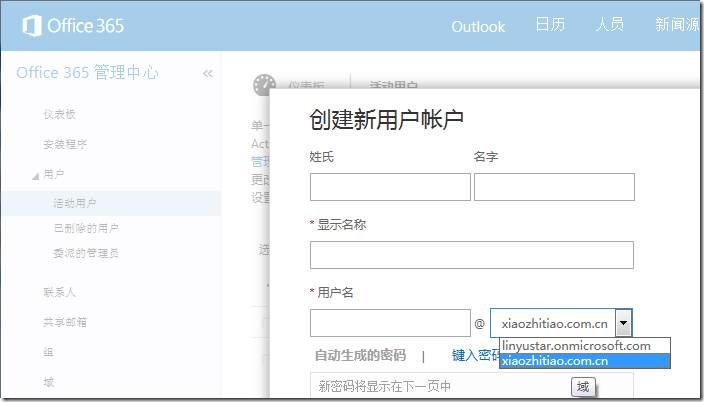The width and height of the screenshot is (704, 402).
Task: Open the domain dropdown arrow
Action: coord(624,322)
